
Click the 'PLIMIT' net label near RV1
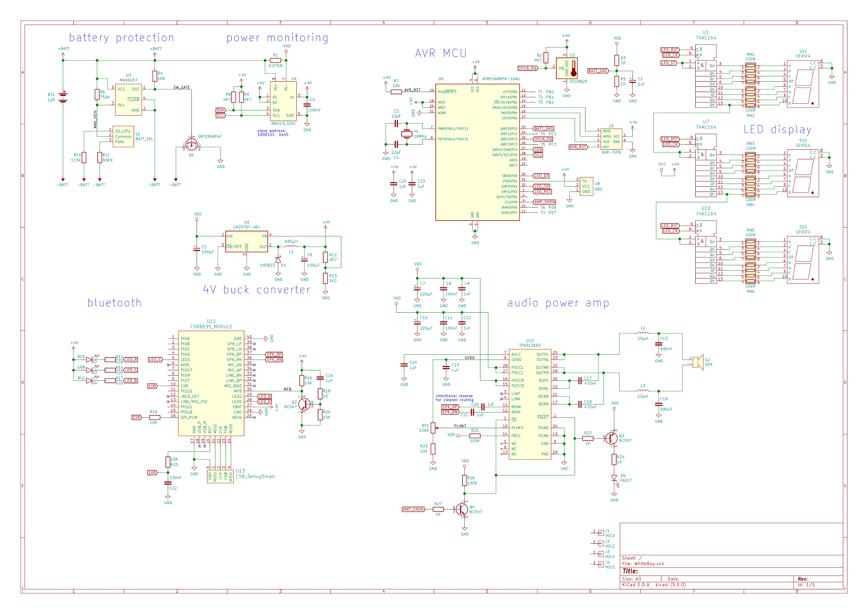(460, 426)
